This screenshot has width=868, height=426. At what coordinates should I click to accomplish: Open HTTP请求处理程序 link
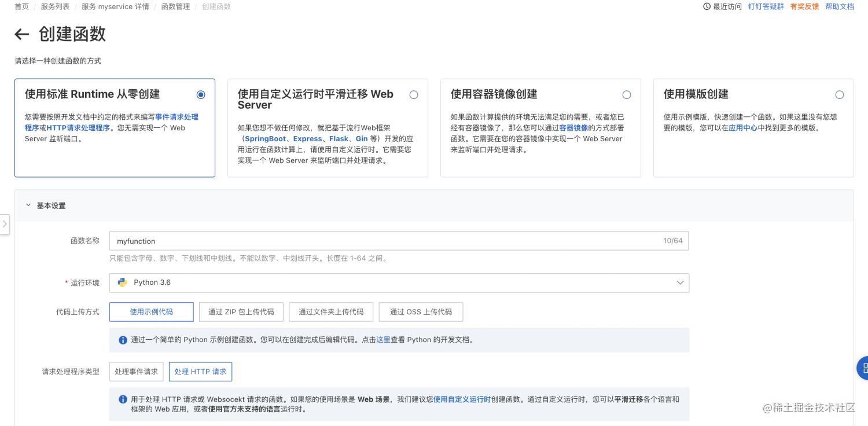[x=78, y=128]
